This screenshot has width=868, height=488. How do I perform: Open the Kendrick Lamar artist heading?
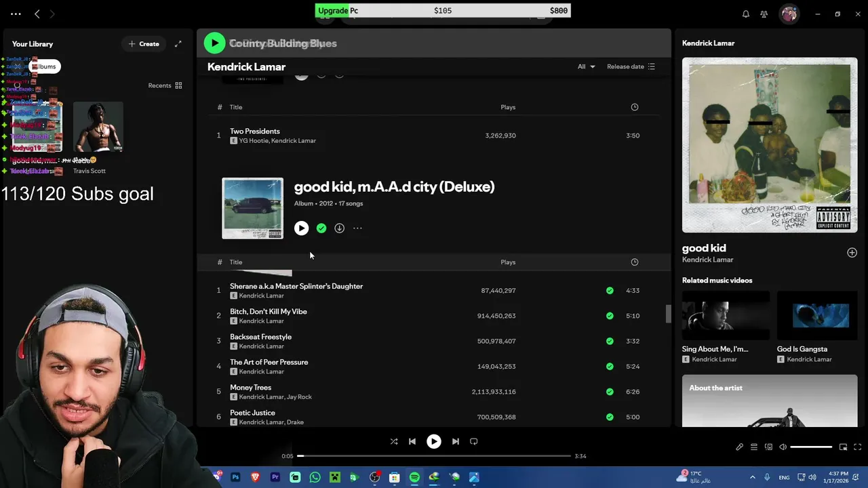(246, 67)
